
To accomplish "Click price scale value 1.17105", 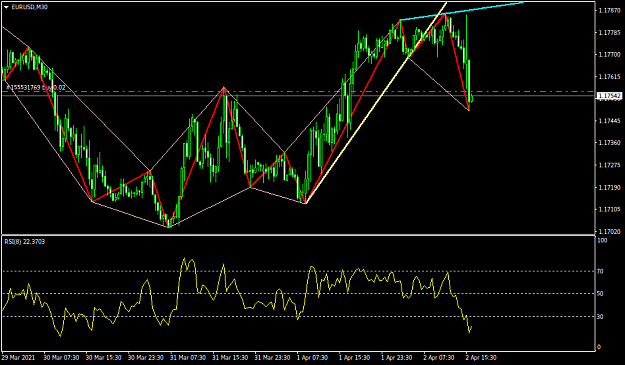I will 609,209.
